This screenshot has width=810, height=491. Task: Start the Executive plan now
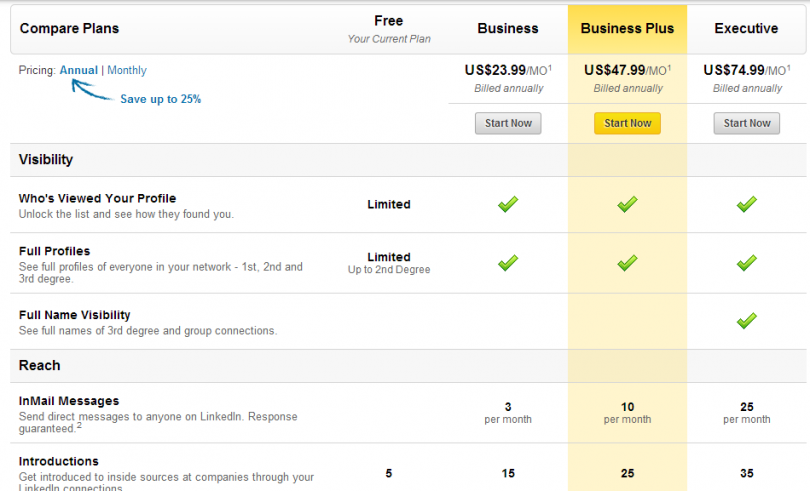pos(746,123)
